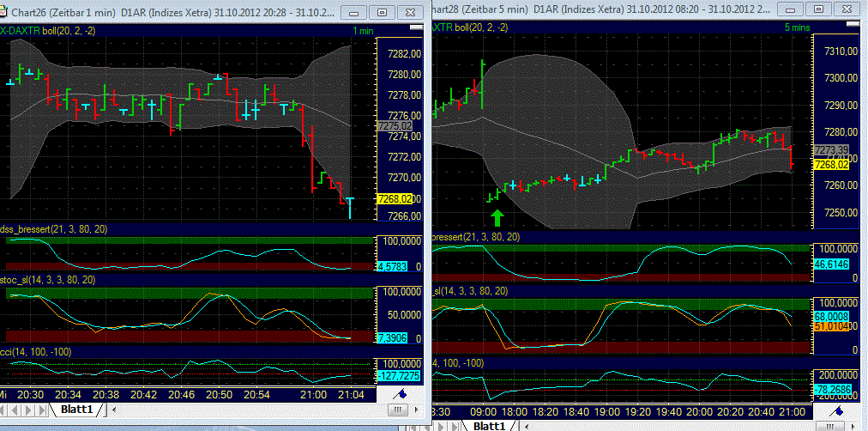This screenshot has height=431, width=868.
Task: Select the Blatt1 tab in Chart26
Action: click(x=77, y=410)
